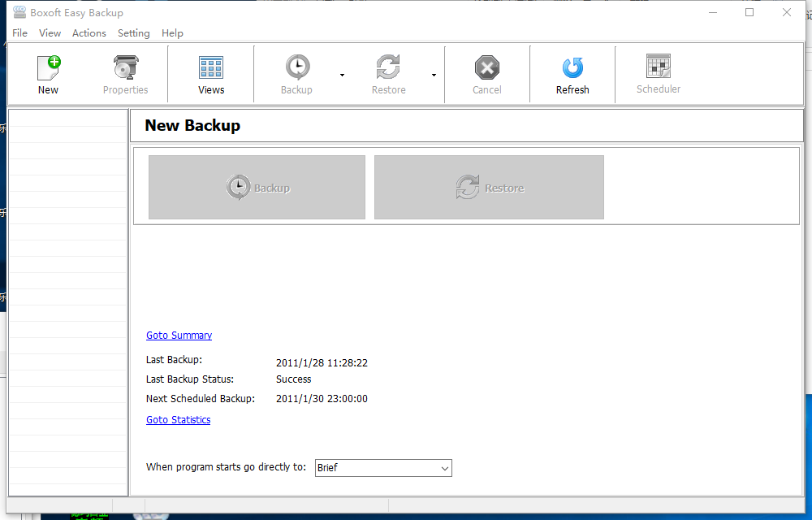
Task: Expand the dropdown arrow next to Backup
Action: pyautogui.click(x=342, y=74)
